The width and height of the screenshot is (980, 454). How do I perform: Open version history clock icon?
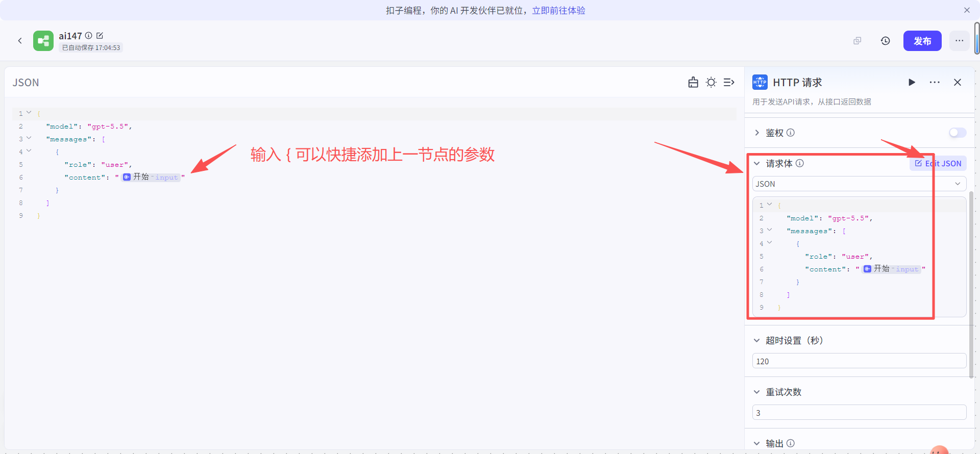tap(886, 41)
